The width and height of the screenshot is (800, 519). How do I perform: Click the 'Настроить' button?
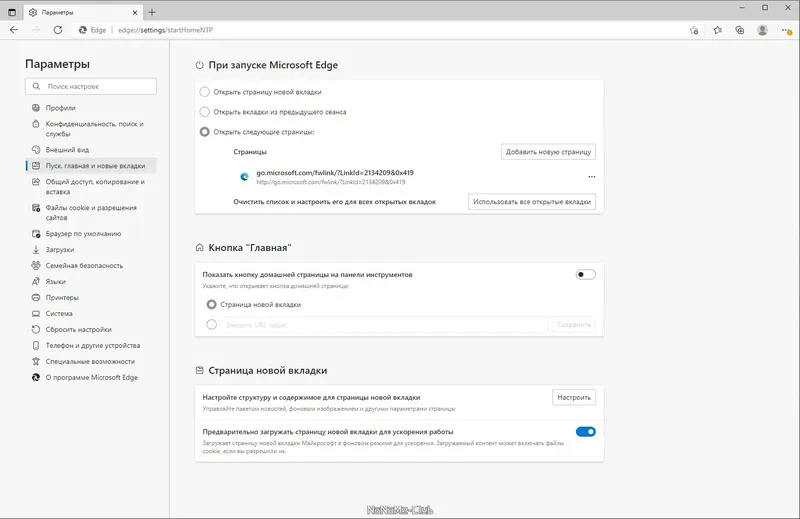click(x=574, y=397)
